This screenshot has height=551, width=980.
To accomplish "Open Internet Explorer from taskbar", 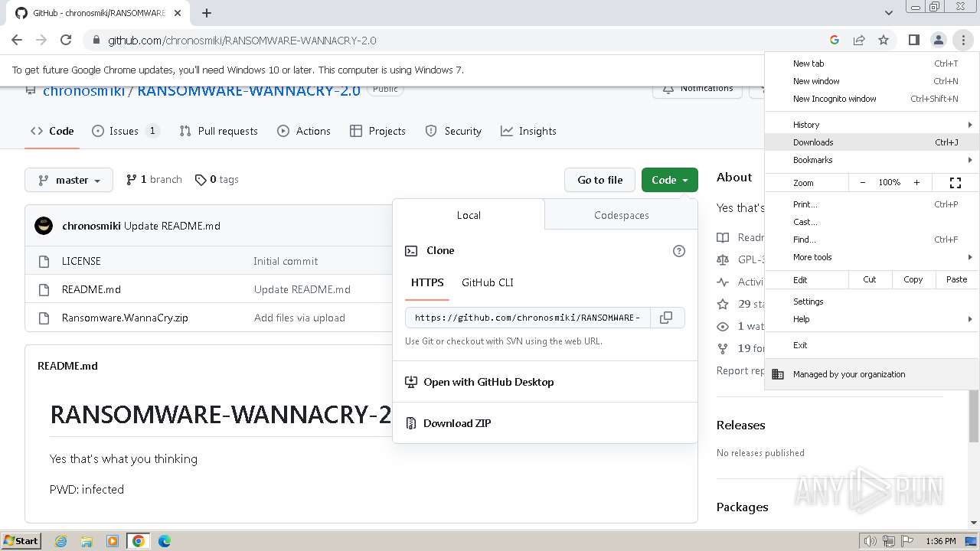I will pos(61,541).
